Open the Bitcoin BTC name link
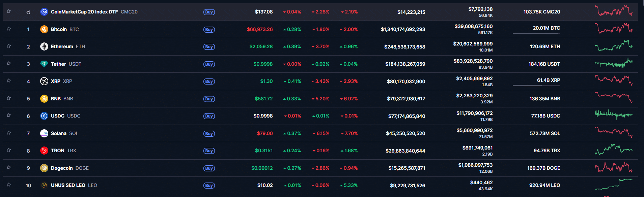Image resolution: width=644 pixels, height=197 pixels. click(65, 29)
